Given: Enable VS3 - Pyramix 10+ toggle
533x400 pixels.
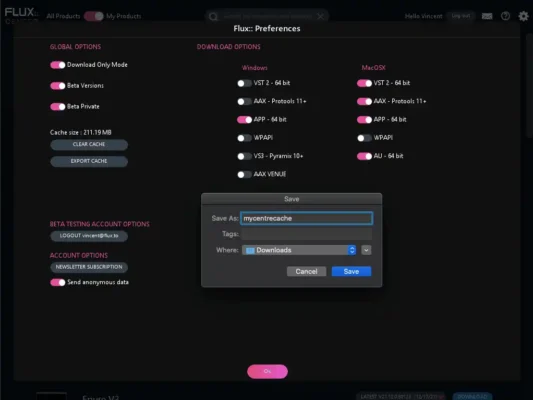Looking at the screenshot, I should [x=244, y=156].
